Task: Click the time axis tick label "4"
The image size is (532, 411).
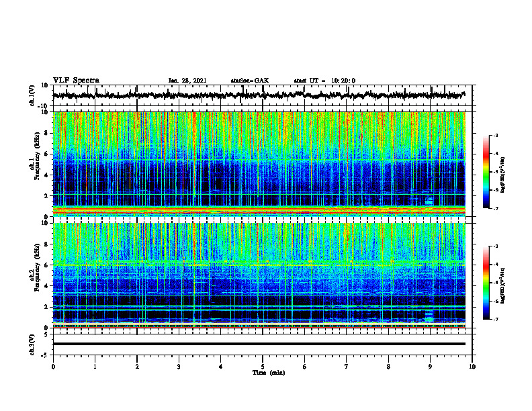Action: 221,367
